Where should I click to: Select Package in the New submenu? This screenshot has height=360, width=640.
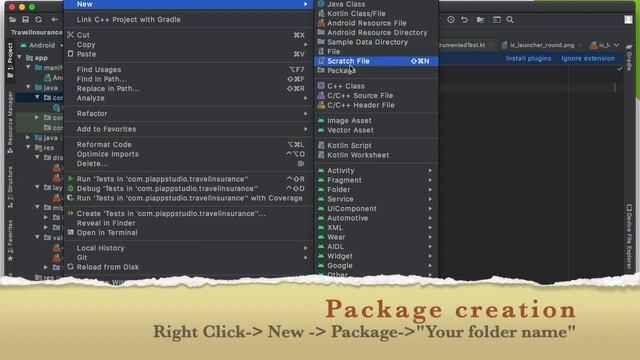click(x=376, y=71)
